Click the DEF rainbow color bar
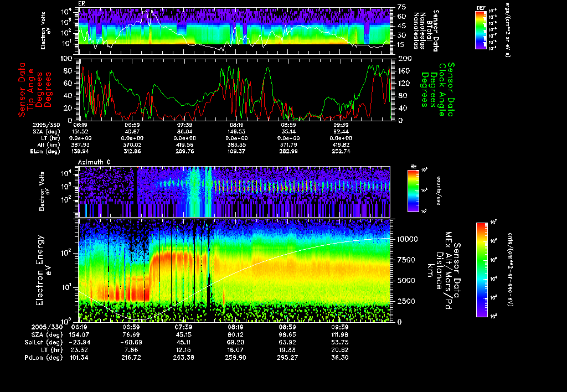 [481, 30]
